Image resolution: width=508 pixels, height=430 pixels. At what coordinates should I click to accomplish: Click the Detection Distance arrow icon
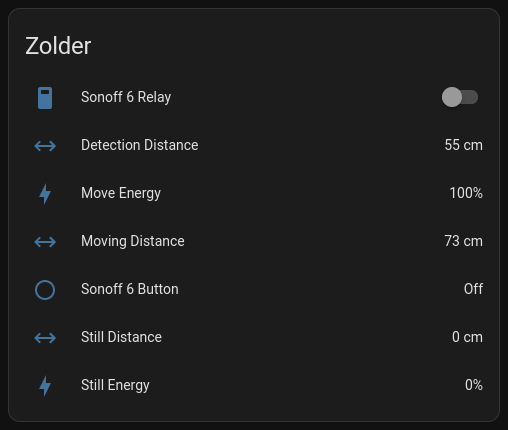45,146
